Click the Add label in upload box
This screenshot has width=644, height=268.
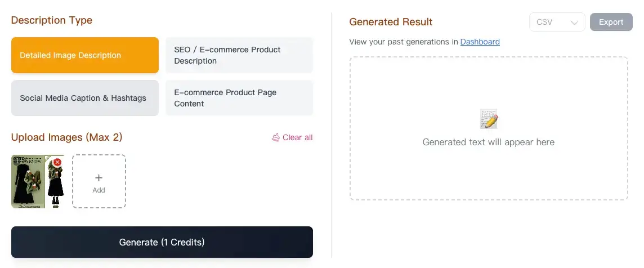pyautogui.click(x=99, y=190)
